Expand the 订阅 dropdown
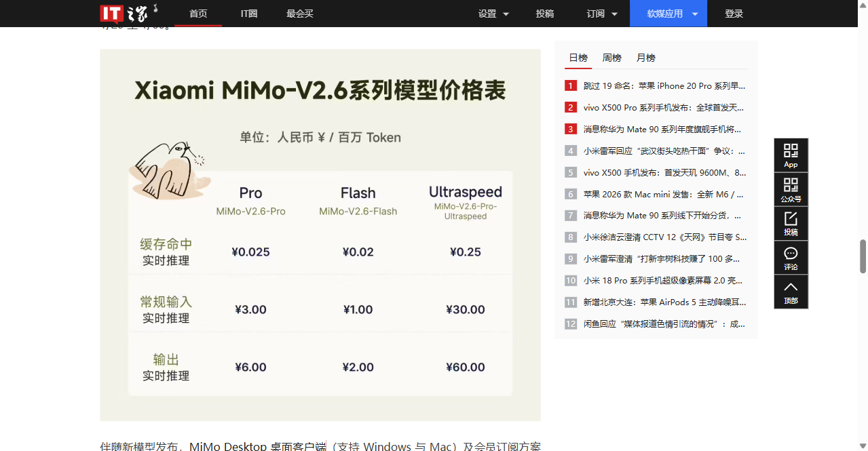The image size is (868, 451). pos(602,14)
